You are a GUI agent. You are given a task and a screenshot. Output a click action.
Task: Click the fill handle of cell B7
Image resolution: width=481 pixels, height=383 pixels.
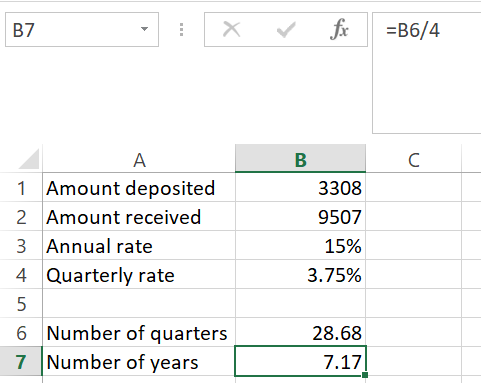pos(365,375)
